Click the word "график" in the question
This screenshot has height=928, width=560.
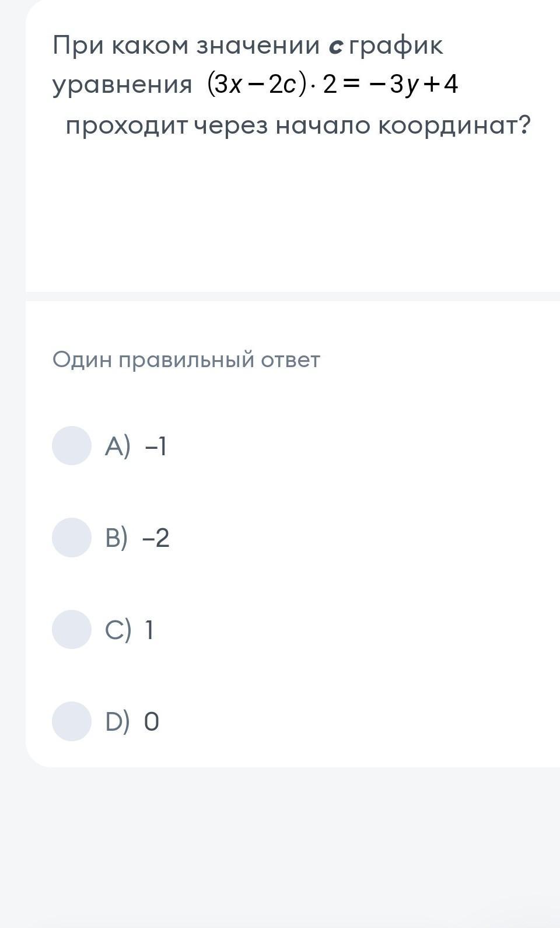pos(397,46)
